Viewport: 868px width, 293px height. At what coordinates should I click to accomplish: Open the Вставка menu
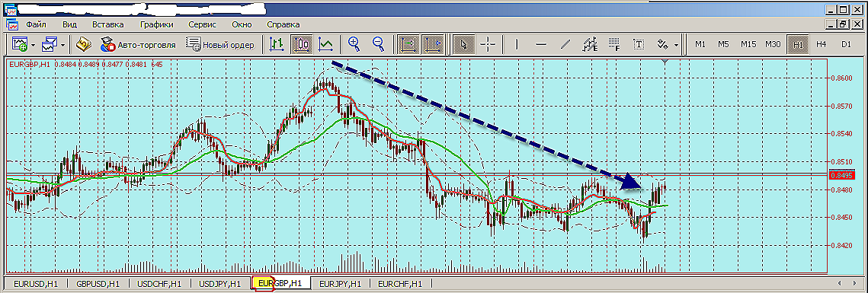[108, 24]
